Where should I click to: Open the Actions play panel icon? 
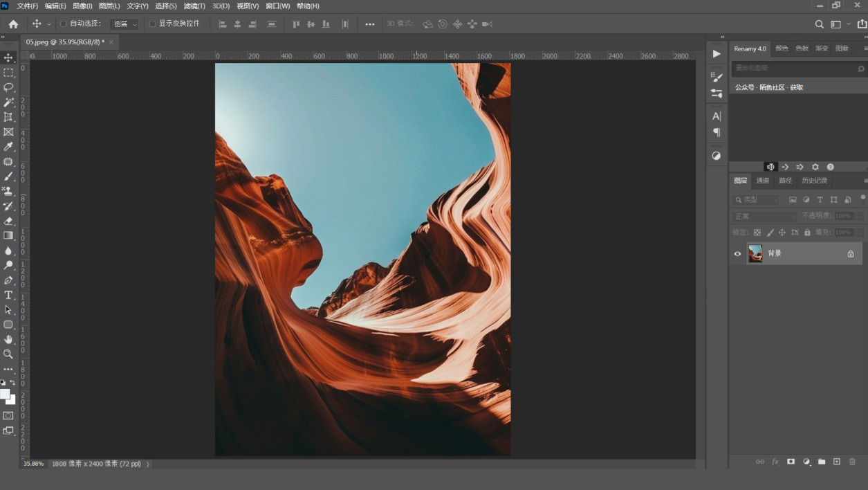point(717,54)
